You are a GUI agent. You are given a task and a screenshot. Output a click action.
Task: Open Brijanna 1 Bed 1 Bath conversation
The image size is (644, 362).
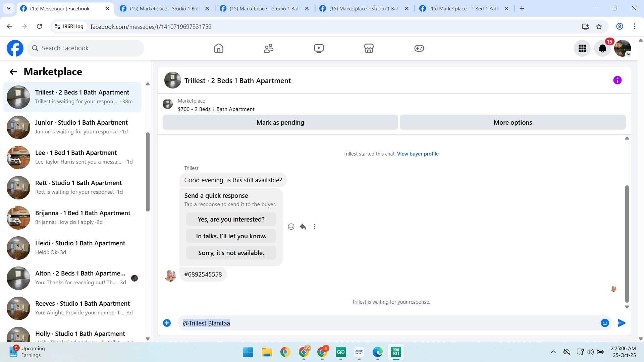pos(72,218)
